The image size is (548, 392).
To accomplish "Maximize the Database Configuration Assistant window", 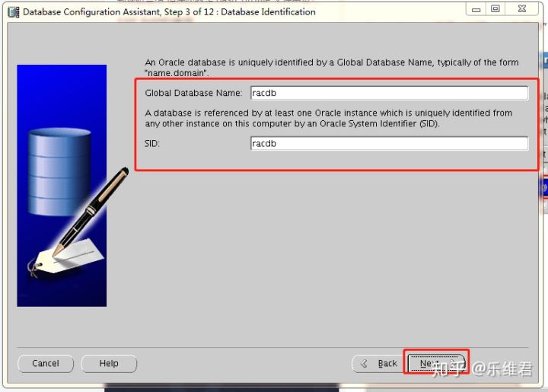I will tap(495, 9).
